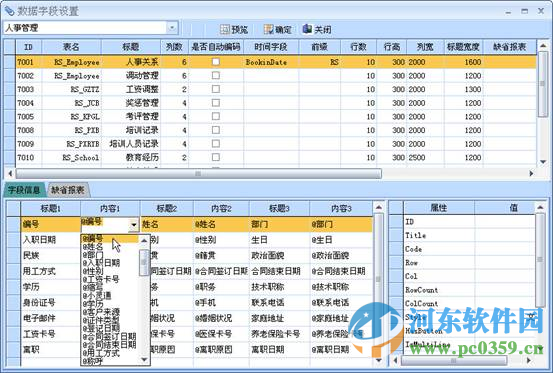
Task: Click the 关闭 close toolbar button
Action: tap(317, 29)
